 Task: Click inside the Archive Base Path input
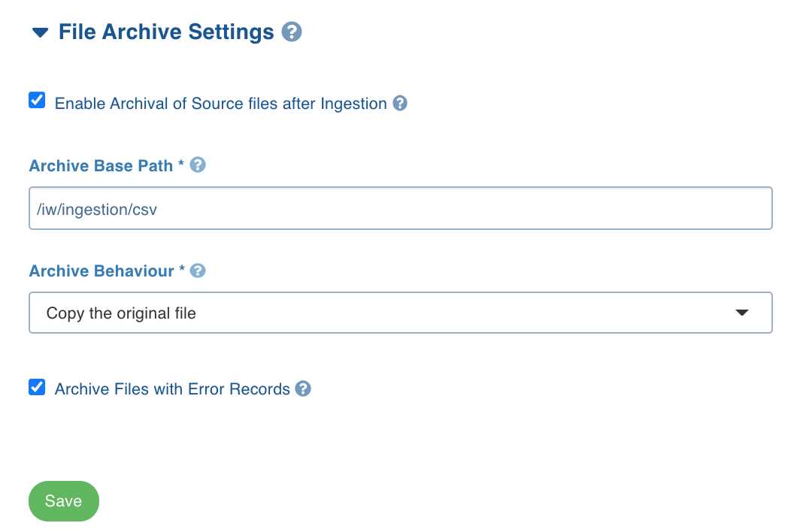coord(401,208)
